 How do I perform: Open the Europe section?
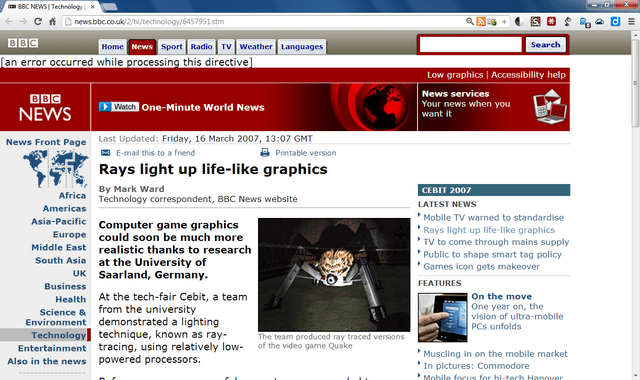pyautogui.click(x=69, y=235)
